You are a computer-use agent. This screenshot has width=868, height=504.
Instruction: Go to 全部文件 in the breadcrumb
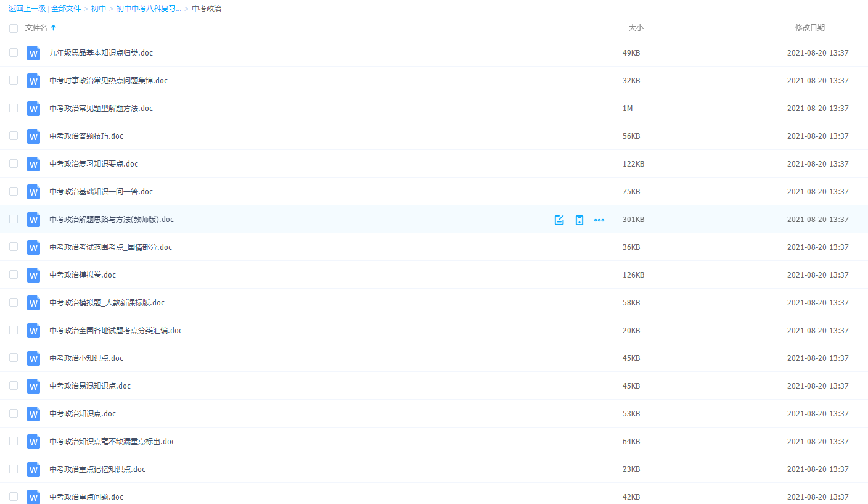[66, 9]
